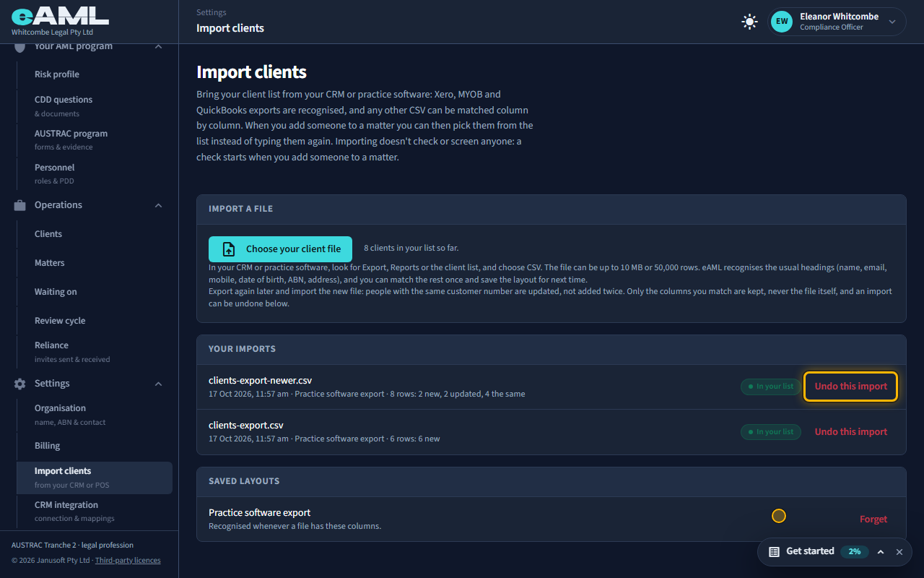Open CDD questions & documents
Screen dimensions: 924x578
coord(95,105)
